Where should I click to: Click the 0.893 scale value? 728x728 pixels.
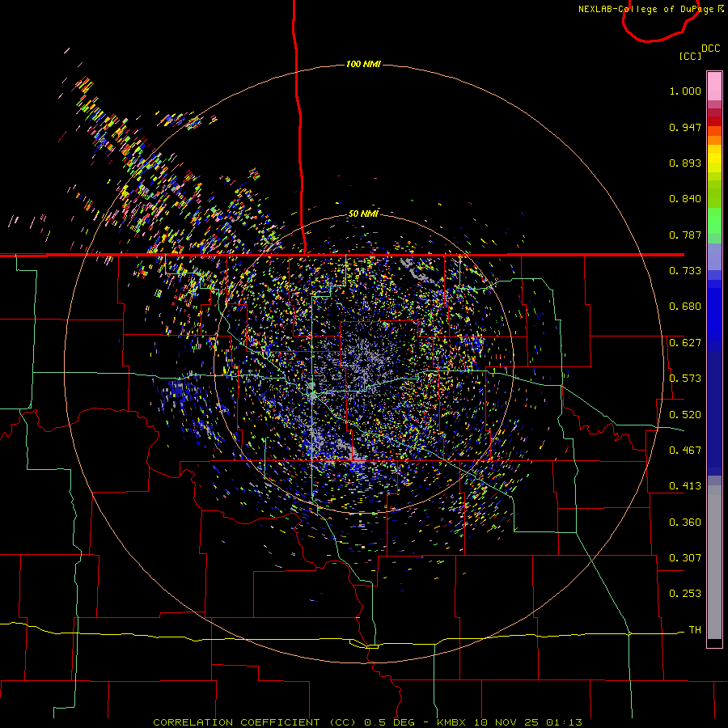click(685, 163)
